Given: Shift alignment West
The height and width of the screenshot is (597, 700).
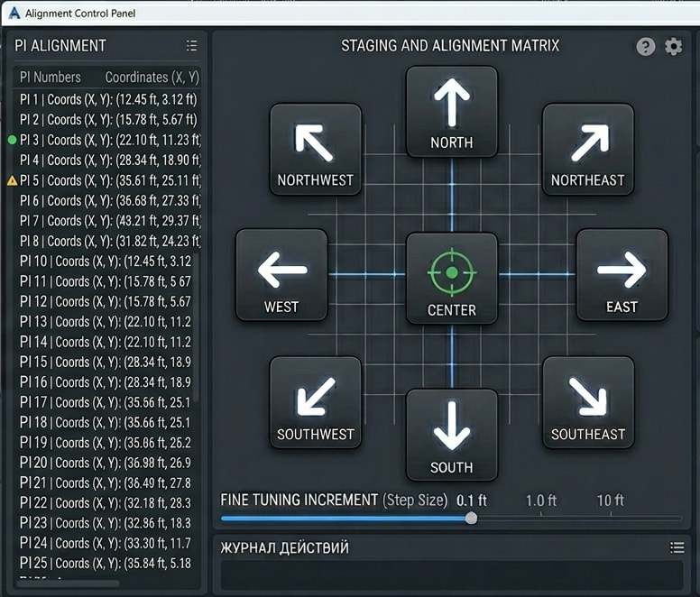Looking at the screenshot, I should (281, 275).
